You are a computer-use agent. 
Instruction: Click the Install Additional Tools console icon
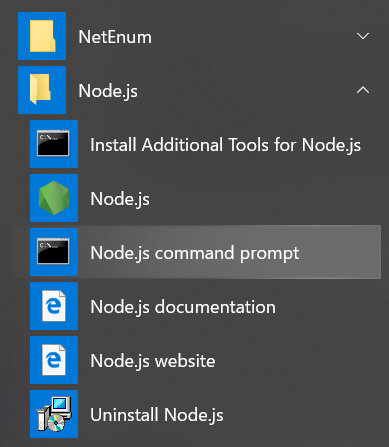tap(54, 144)
